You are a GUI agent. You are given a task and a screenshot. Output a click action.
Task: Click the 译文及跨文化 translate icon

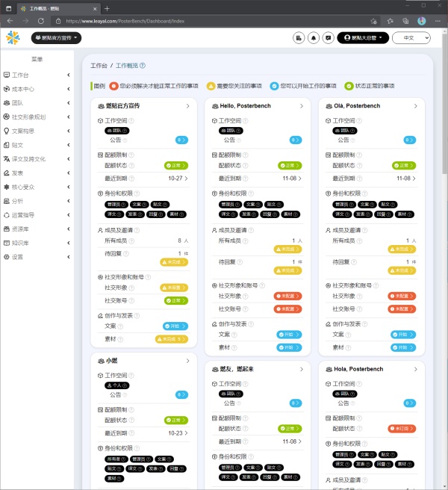click(7, 158)
